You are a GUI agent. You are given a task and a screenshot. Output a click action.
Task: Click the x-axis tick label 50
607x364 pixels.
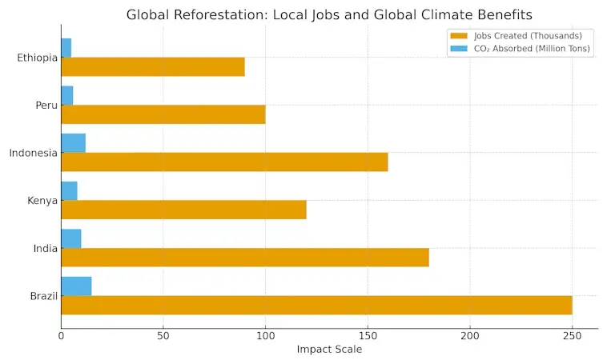coord(163,336)
